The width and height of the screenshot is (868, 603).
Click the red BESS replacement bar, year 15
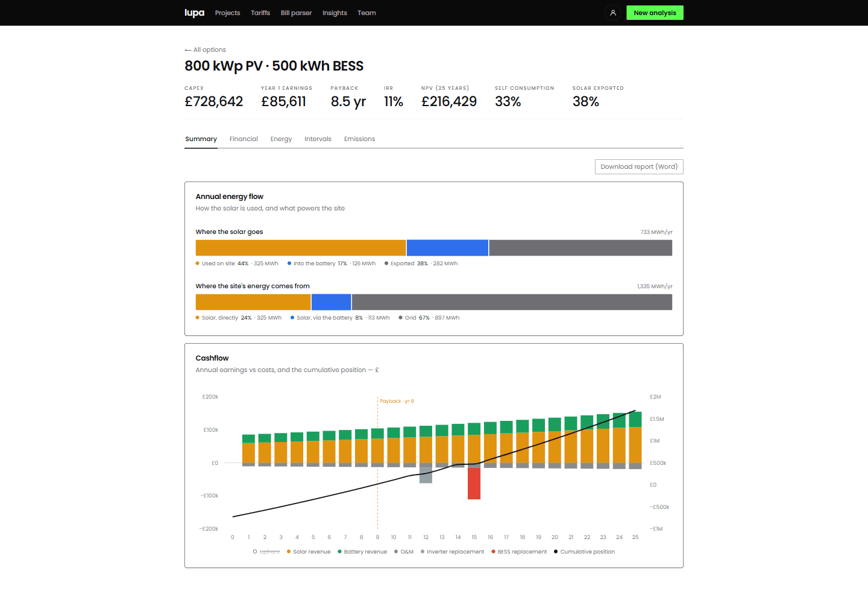pyautogui.click(x=474, y=483)
